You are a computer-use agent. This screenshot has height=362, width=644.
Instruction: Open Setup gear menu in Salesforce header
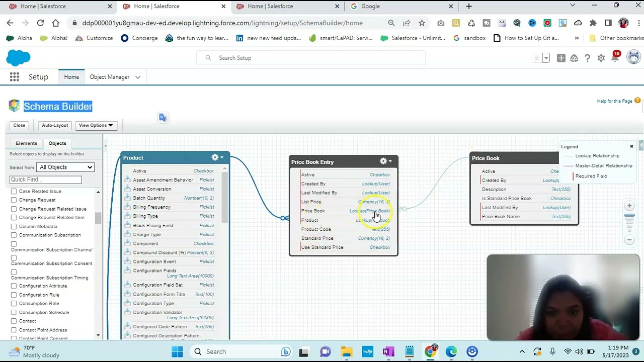pos(601,58)
